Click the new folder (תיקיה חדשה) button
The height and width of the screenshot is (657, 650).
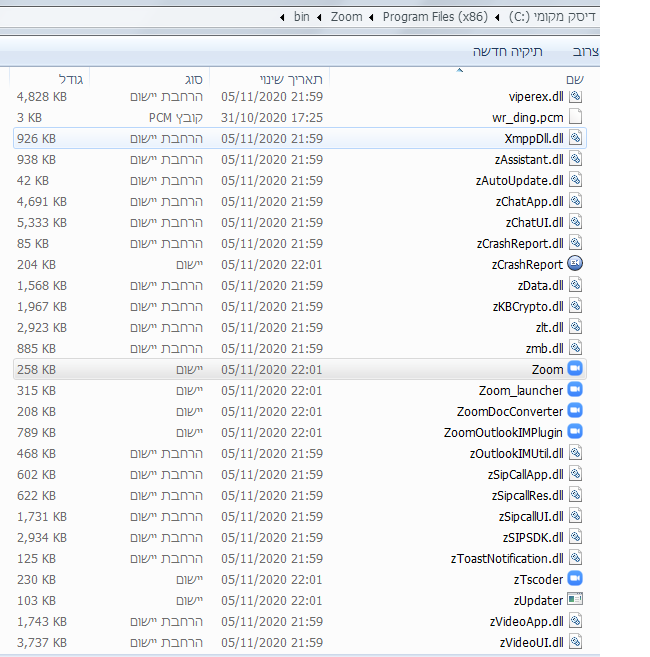click(x=508, y=52)
